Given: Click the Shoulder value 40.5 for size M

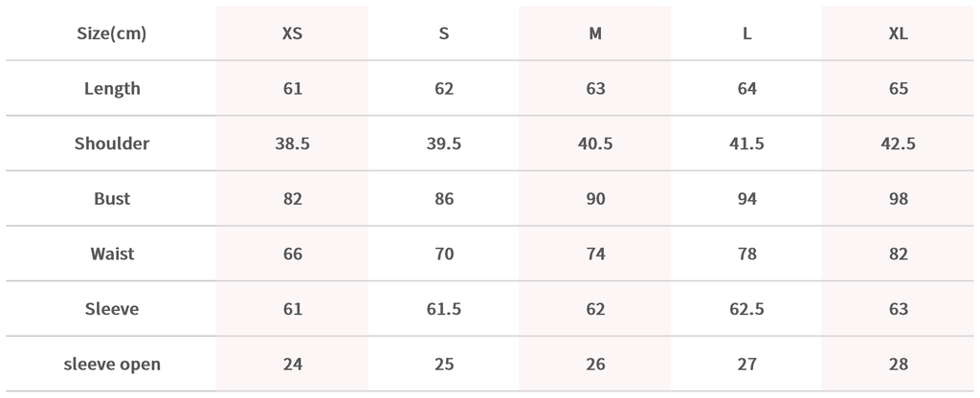Looking at the screenshot, I should click(595, 144).
